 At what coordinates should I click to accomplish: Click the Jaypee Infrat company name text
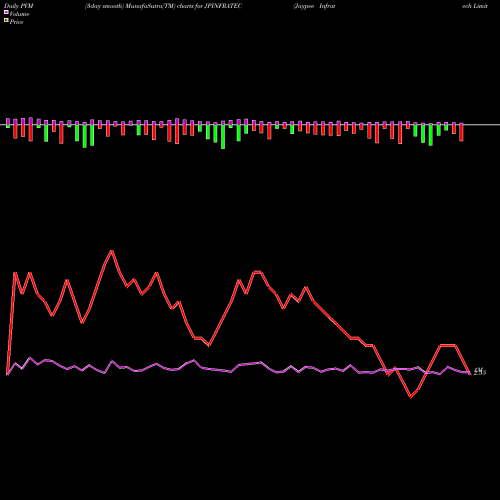click(314, 6)
